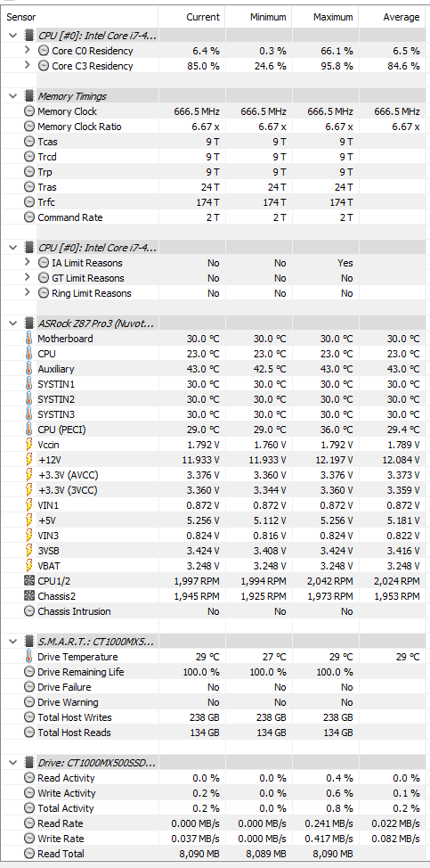
Task: Select the Total Host Writes row
Action: tap(215, 717)
